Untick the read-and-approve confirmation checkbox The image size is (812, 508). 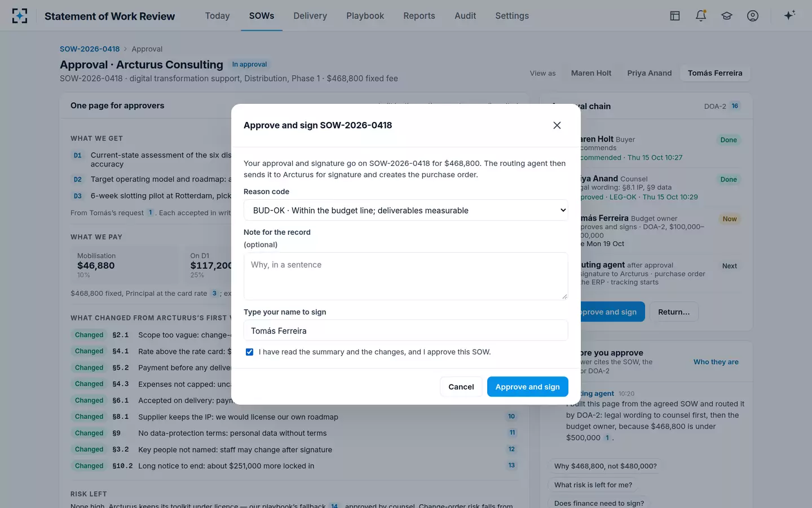(x=249, y=352)
